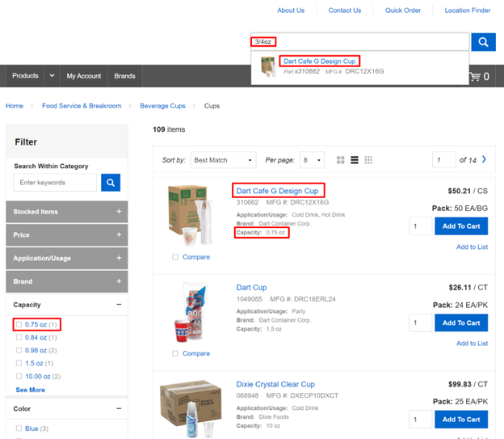Open Contact Us link

345,11
